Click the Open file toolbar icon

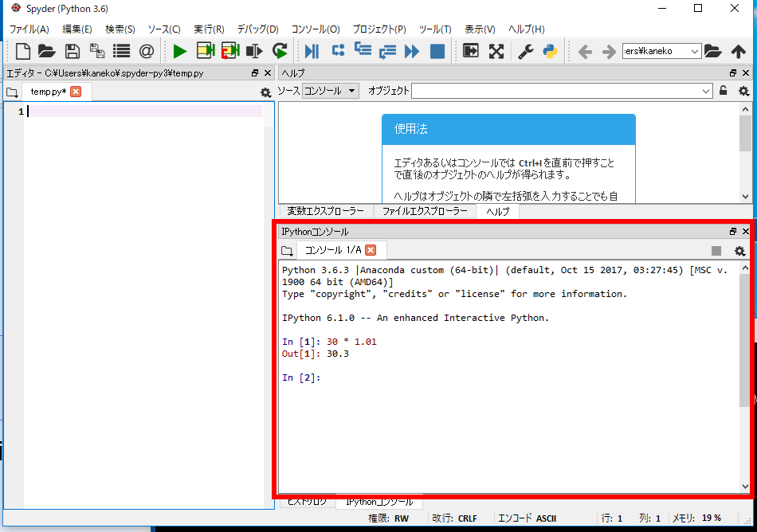click(x=47, y=51)
